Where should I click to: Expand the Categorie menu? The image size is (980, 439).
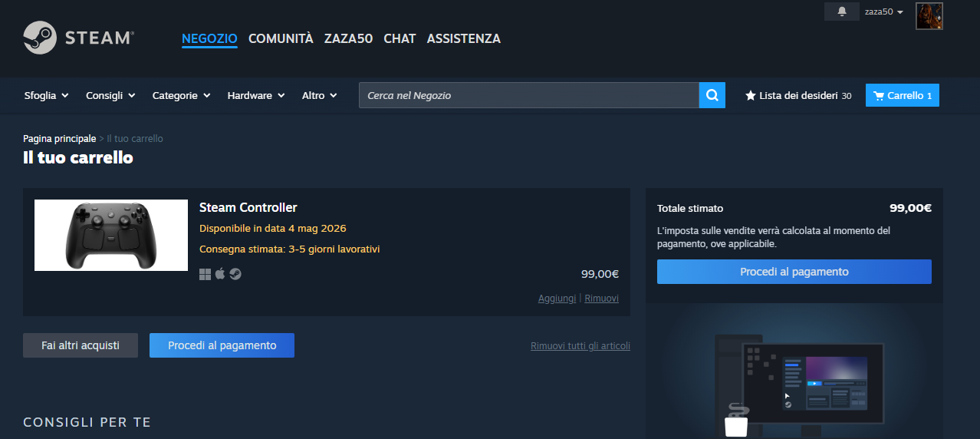[x=182, y=95]
